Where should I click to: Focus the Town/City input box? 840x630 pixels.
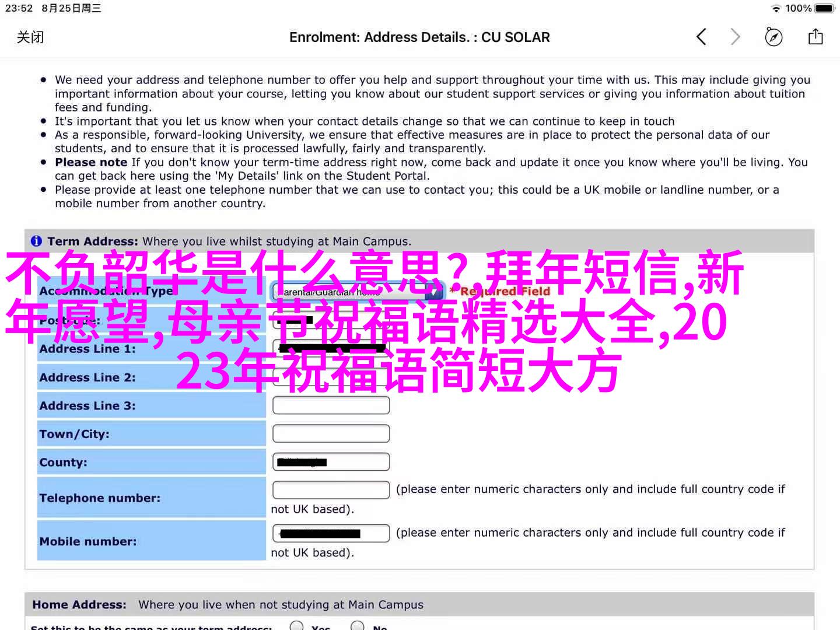point(331,433)
